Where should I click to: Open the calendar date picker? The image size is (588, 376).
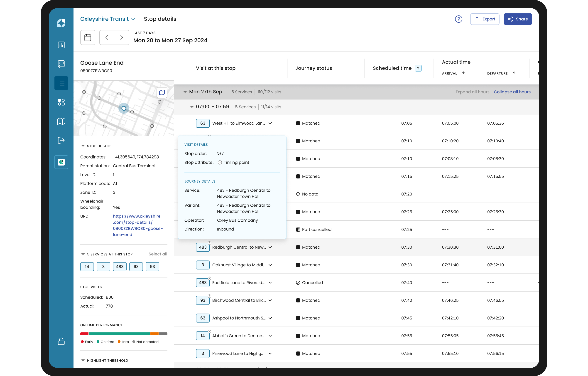(x=88, y=37)
